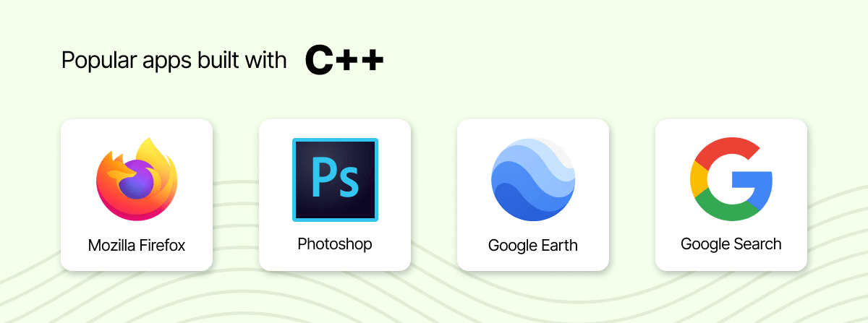Select the Photoshop Ps icon
Viewport: 868px width, 323px height.
[x=335, y=179]
